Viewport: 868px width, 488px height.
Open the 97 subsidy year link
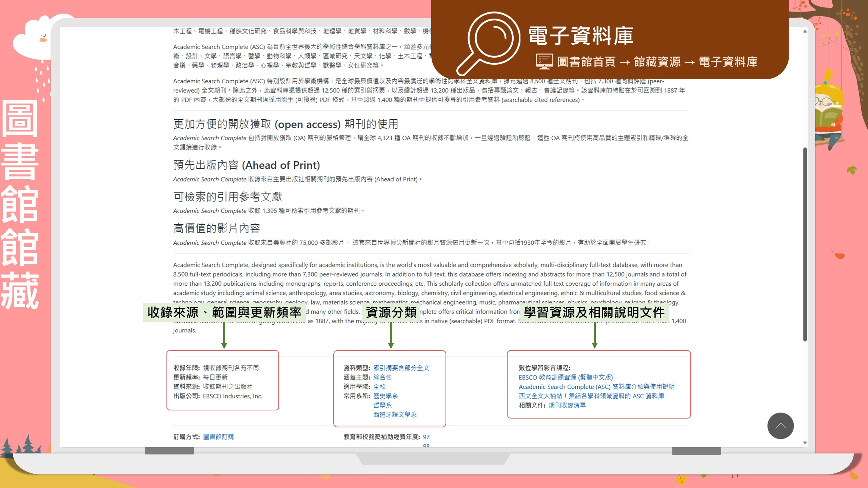(426, 437)
